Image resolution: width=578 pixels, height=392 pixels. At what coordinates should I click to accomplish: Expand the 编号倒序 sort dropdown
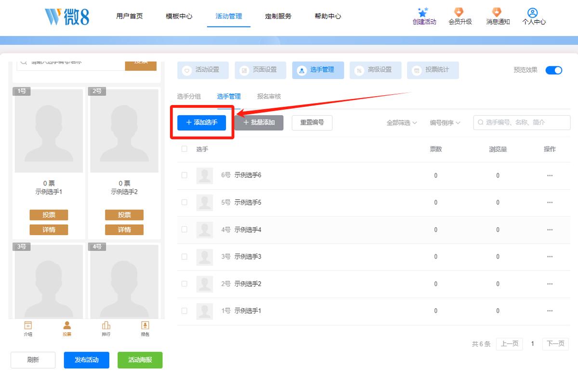coord(445,123)
